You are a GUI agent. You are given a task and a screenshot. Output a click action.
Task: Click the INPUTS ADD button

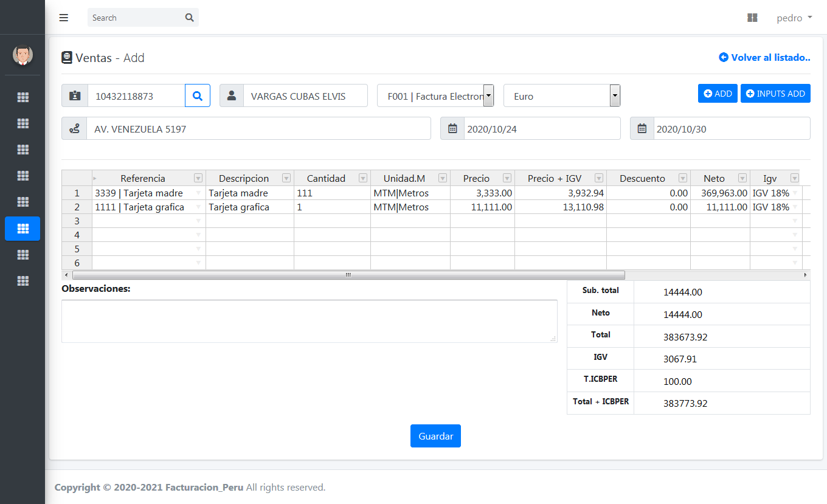775,94
